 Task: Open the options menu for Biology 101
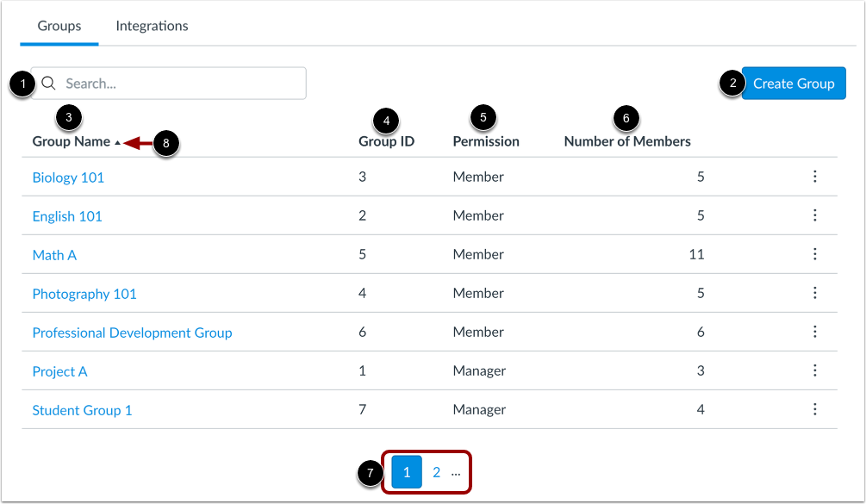click(x=815, y=177)
